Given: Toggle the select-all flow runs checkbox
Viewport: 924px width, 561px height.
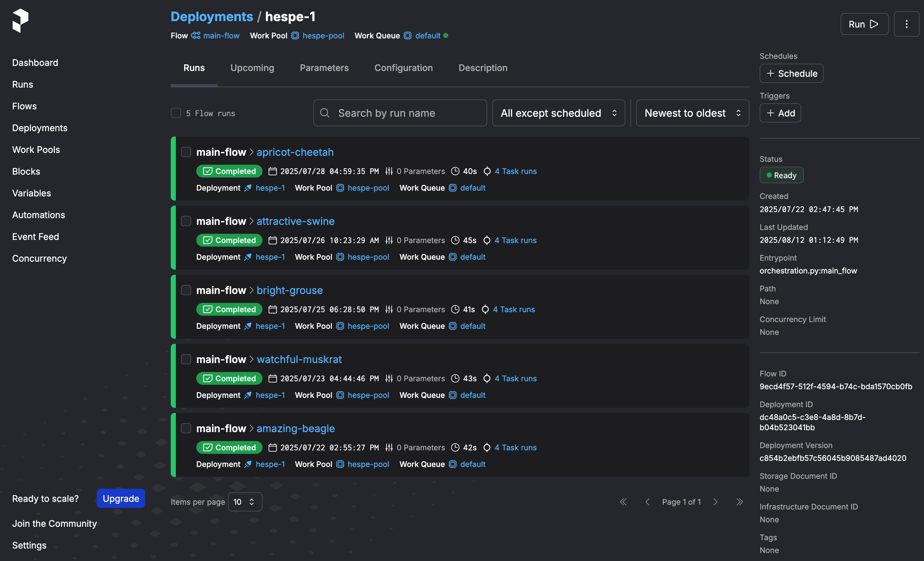Looking at the screenshot, I should pyautogui.click(x=176, y=113).
